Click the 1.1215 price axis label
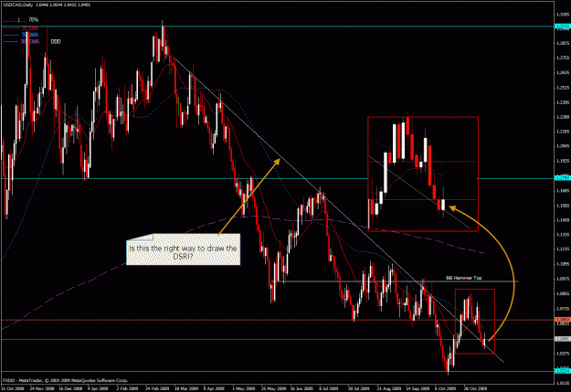This screenshot has height=392, width=571. (x=562, y=249)
